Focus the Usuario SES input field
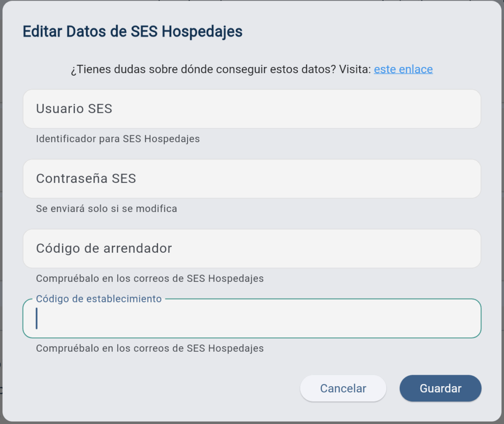The width and height of the screenshot is (504, 424). point(252,109)
